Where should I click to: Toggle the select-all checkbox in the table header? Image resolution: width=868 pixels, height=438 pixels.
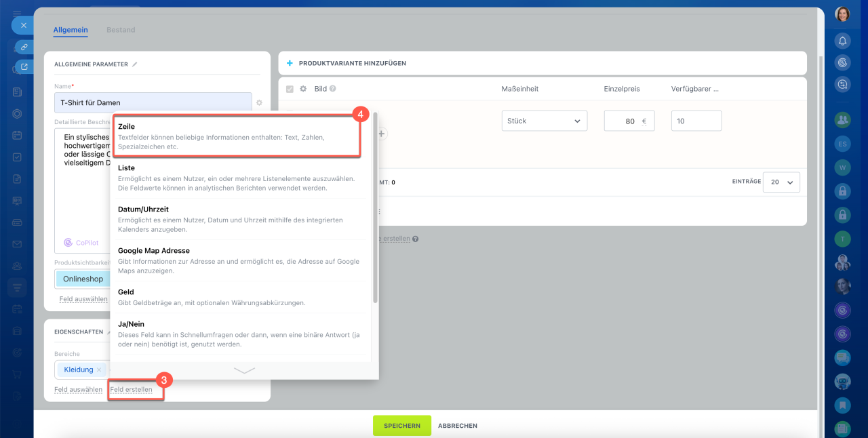click(290, 89)
